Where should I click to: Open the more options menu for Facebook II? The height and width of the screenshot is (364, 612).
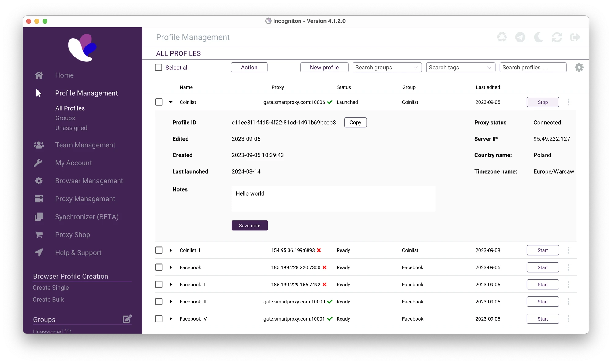[569, 285]
